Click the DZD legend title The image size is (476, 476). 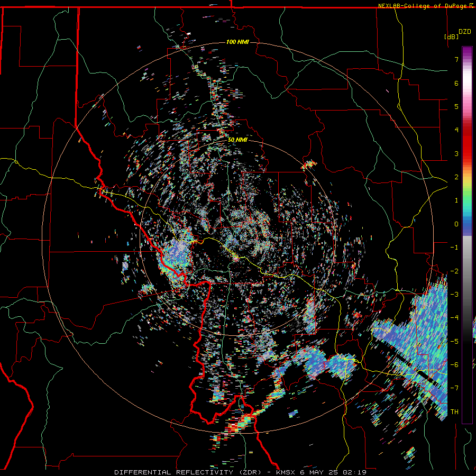tap(464, 31)
